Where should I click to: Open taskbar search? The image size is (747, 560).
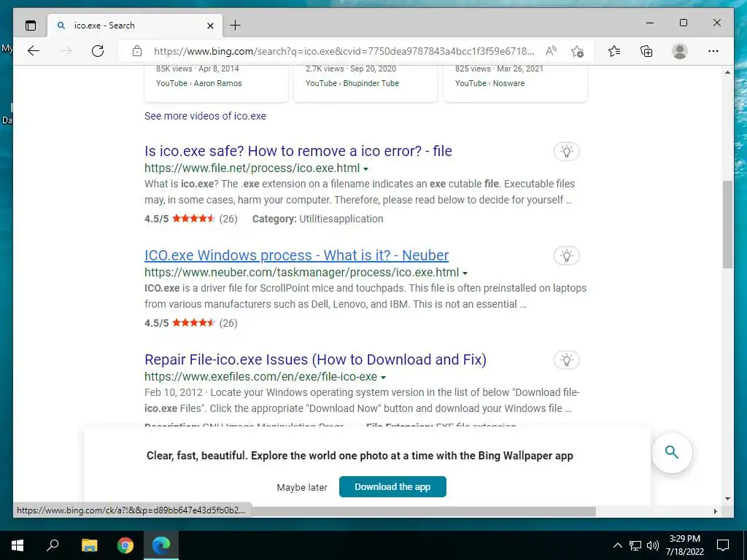pyautogui.click(x=53, y=545)
